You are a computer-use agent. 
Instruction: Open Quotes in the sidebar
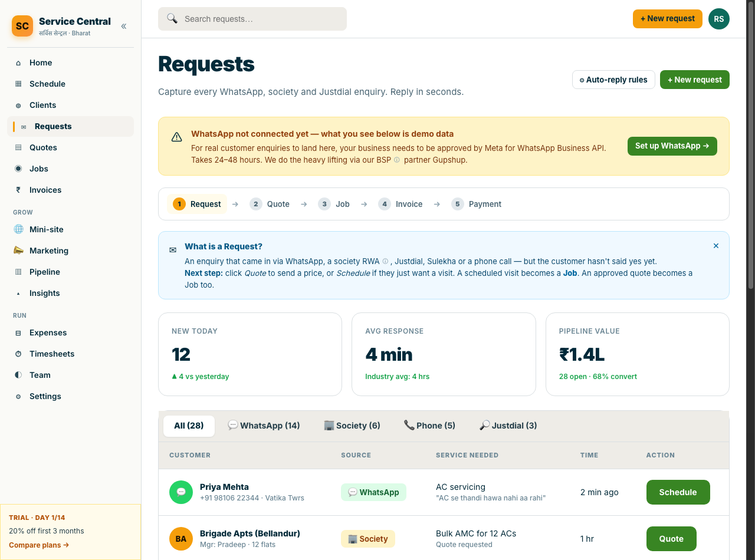70,147
